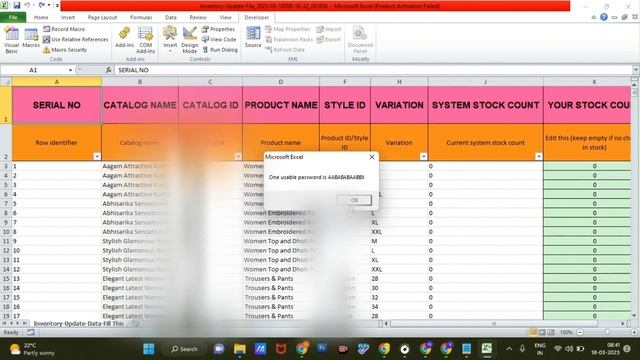640x360 pixels.
Task: Open Current system stock count filter dropdown
Action: [539, 156]
